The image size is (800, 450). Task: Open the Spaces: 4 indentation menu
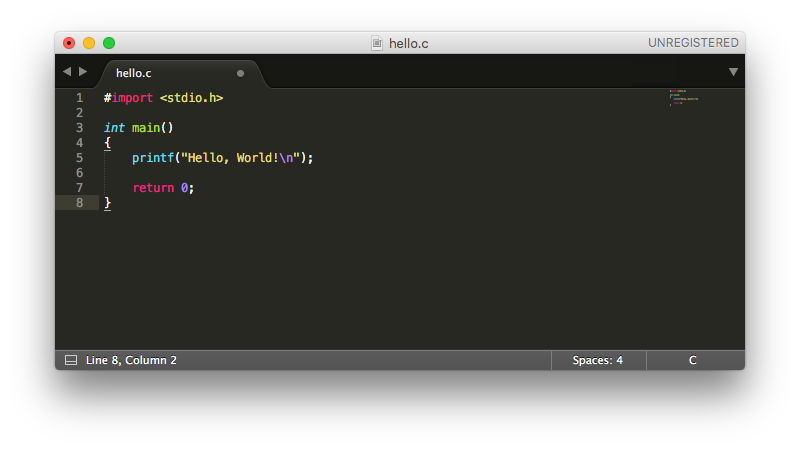click(598, 360)
